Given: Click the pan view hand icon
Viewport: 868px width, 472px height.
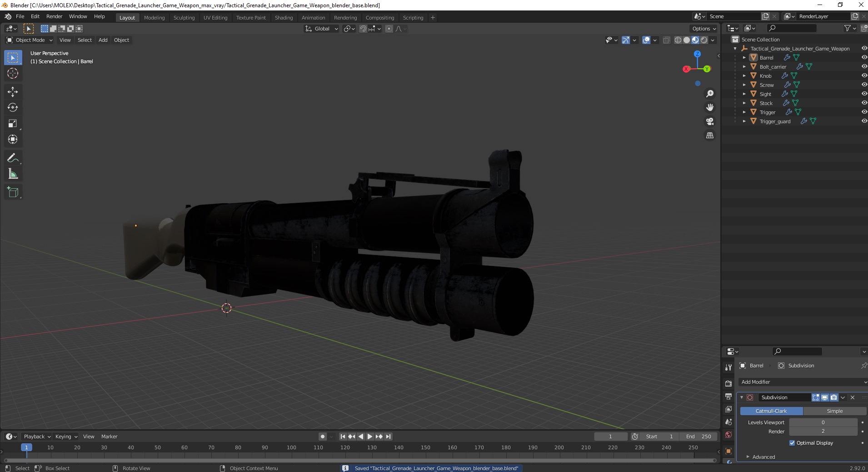Looking at the screenshot, I should (709, 107).
